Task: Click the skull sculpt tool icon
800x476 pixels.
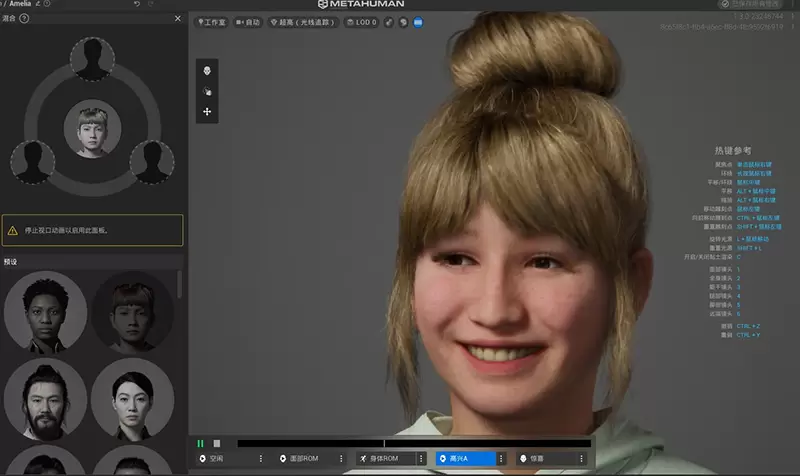Action: pyautogui.click(x=207, y=71)
